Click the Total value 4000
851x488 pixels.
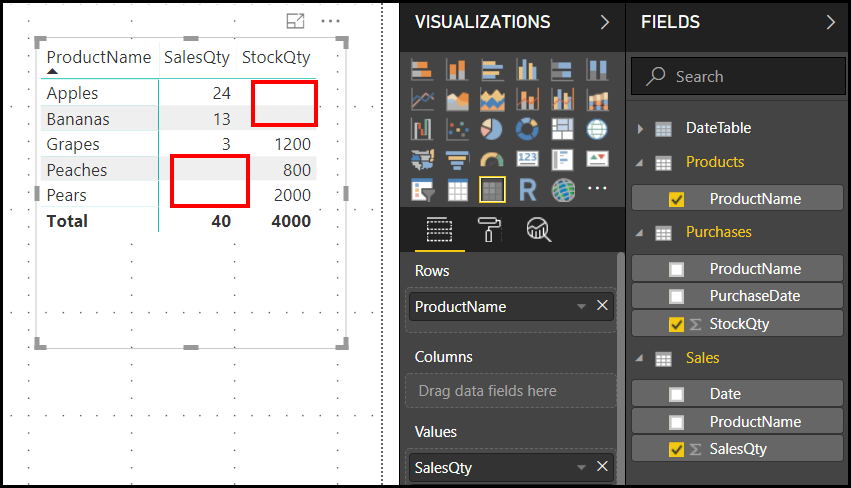coord(291,221)
